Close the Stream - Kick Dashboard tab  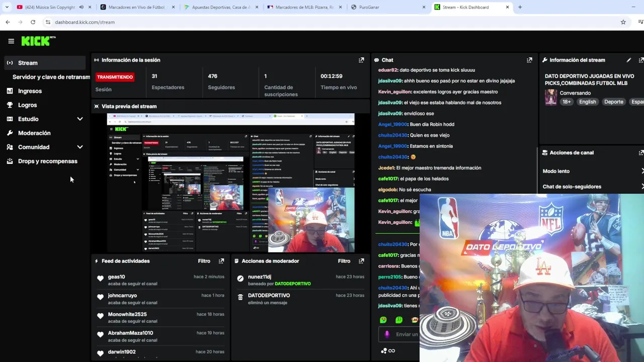pos(507,7)
